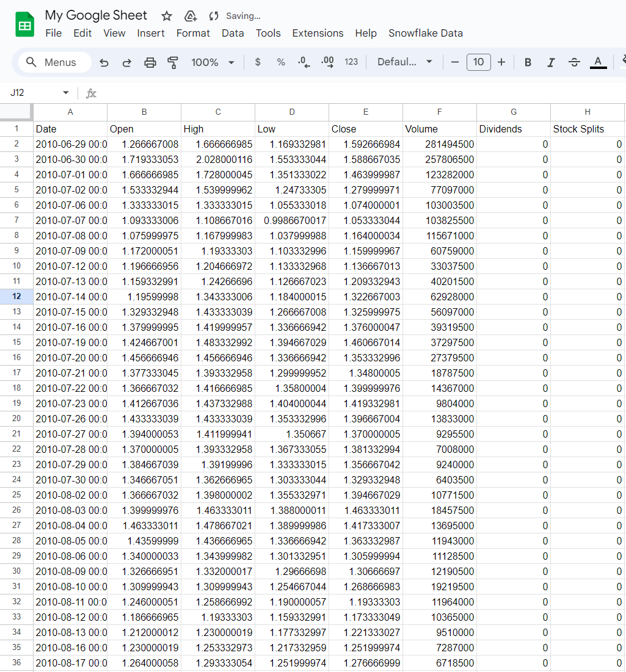Select the paint format tool
The height and width of the screenshot is (672, 626).
coord(173,62)
